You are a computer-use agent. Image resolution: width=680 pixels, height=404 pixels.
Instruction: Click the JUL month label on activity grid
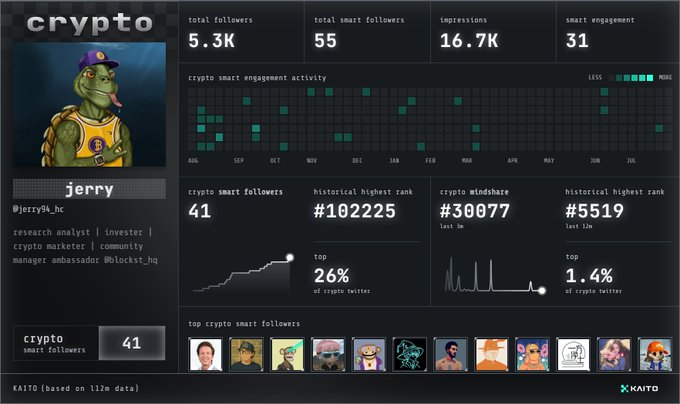631,160
